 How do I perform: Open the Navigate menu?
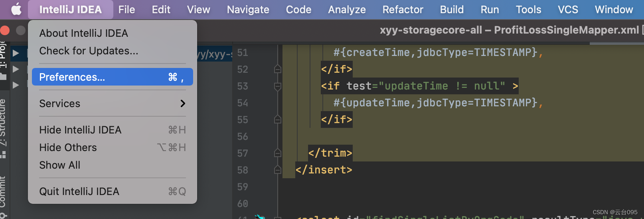click(248, 10)
